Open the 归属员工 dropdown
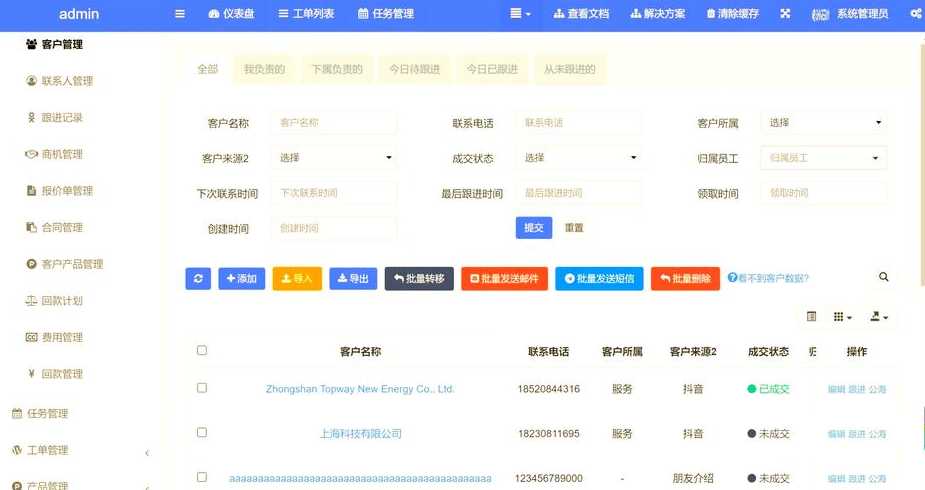 pyautogui.click(x=824, y=157)
